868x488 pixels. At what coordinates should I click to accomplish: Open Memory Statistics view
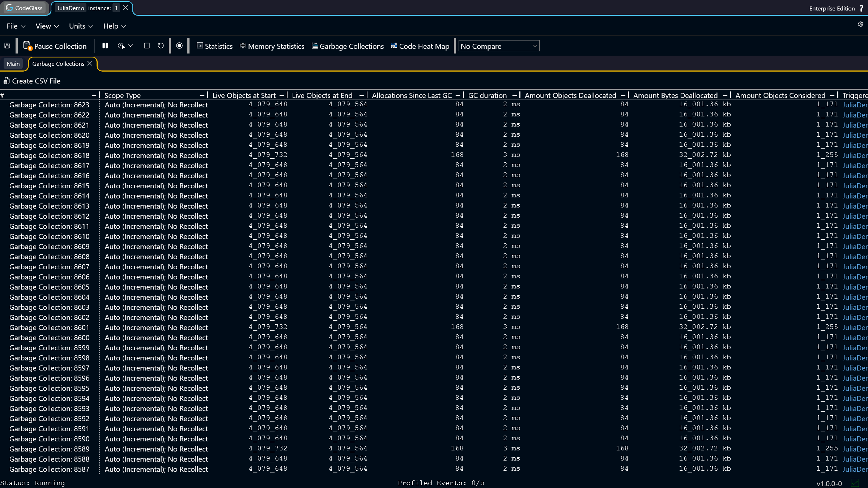(x=272, y=46)
